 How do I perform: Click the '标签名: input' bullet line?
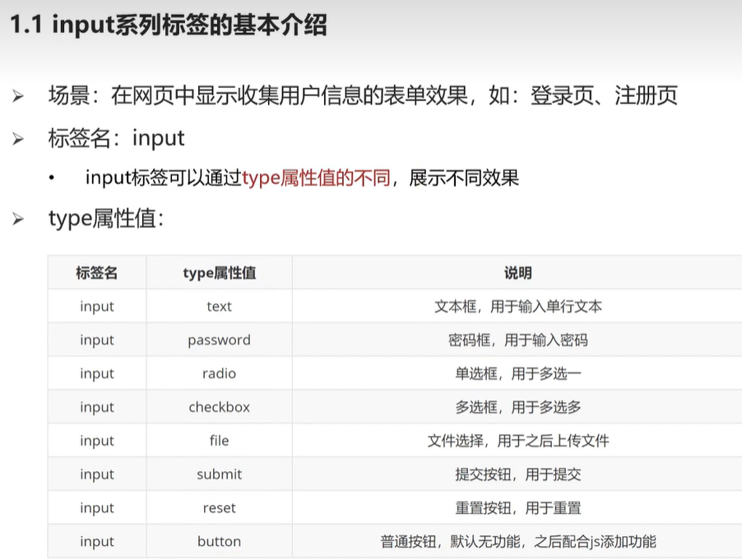(x=117, y=138)
